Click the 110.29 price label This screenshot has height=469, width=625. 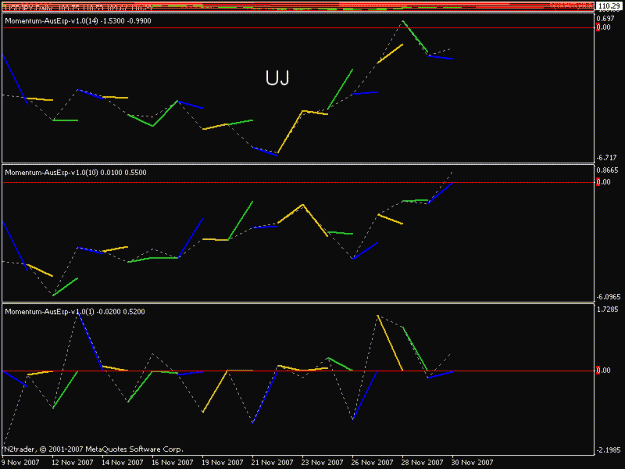click(x=609, y=6)
